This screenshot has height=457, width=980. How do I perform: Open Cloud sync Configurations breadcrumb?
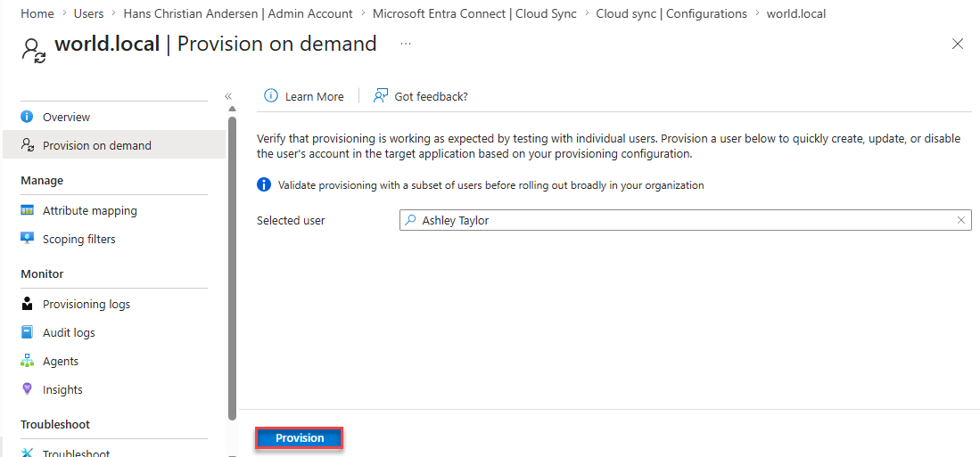[x=671, y=13]
